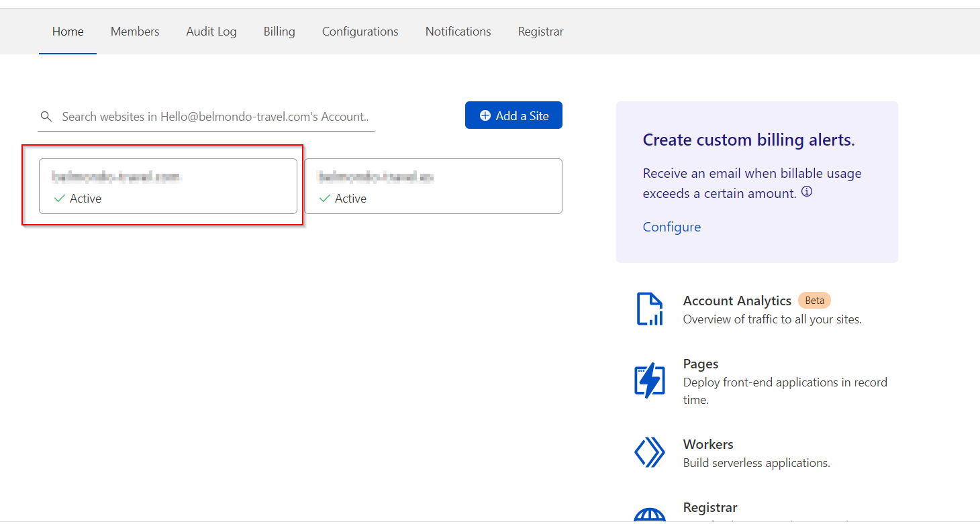Open the Notifications tab
Viewport: 980px width, 524px height.
coord(458,32)
